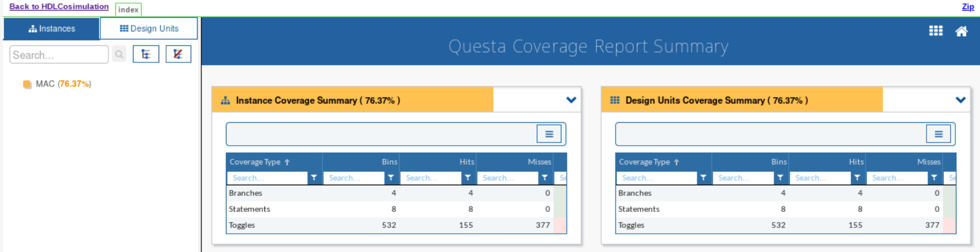The height and width of the screenshot is (252, 980).
Task: Select the index tab
Action: click(128, 10)
